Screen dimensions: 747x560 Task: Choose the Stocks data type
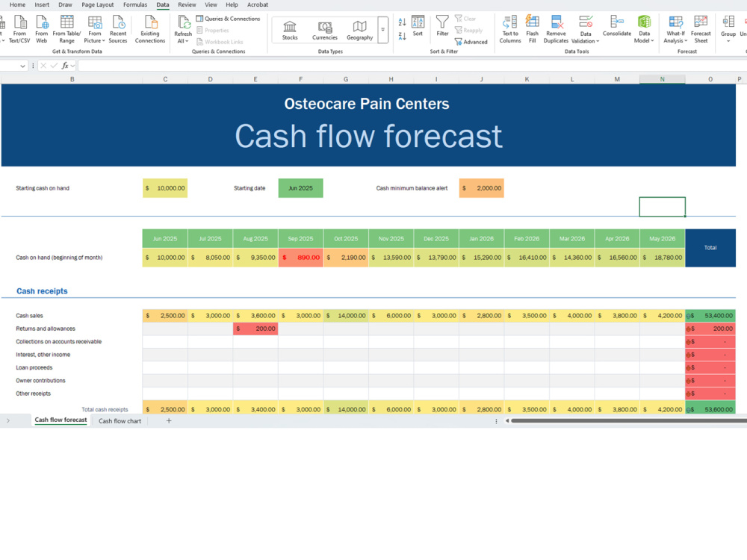point(290,30)
